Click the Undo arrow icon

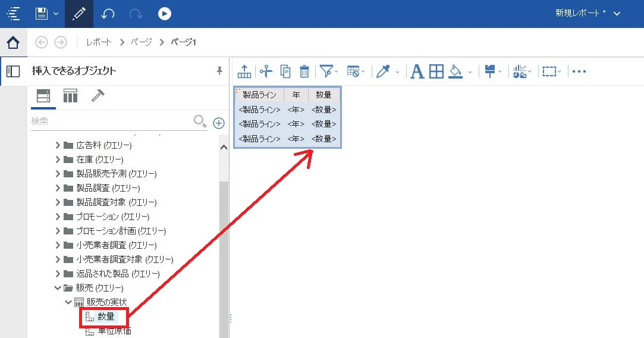108,14
